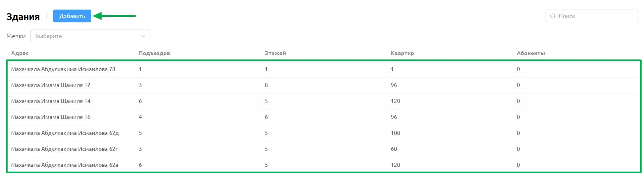This screenshot has height=174, width=644.
Task: Click the Подъездов column header
Action: click(154, 53)
